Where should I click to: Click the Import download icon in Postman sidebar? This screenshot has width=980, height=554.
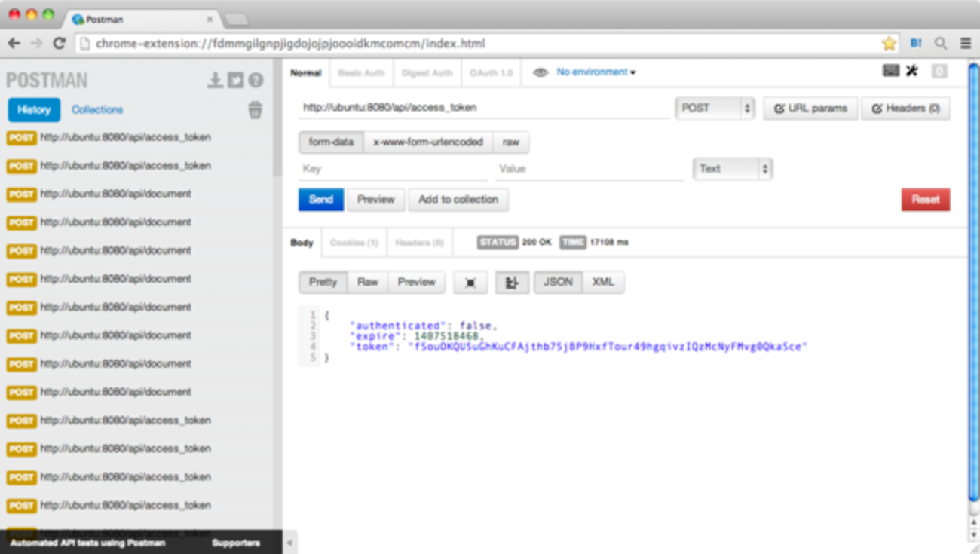pyautogui.click(x=216, y=80)
